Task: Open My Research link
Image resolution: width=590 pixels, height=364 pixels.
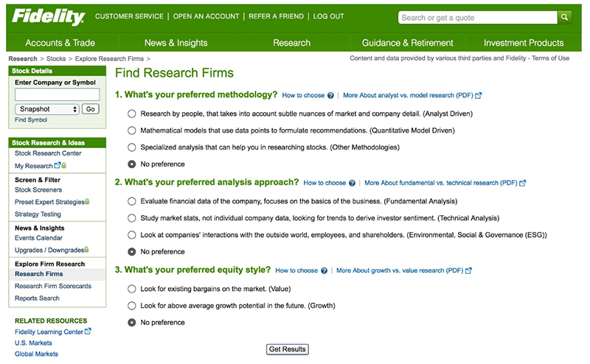Action: point(34,166)
